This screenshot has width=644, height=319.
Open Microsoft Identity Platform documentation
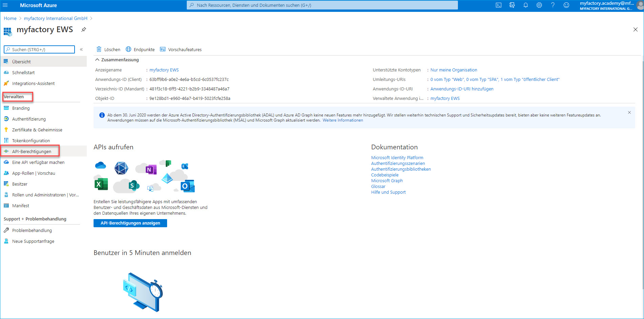[397, 157]
